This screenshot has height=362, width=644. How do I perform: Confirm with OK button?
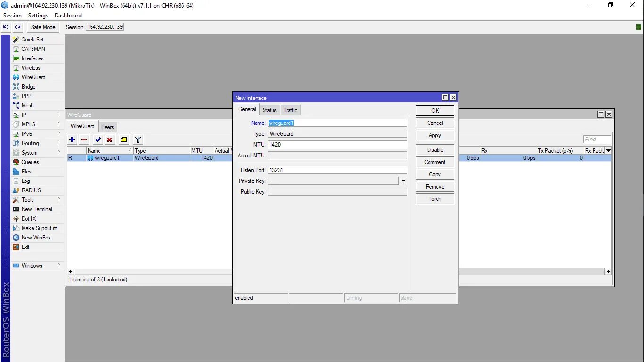[x=435, y=110]
